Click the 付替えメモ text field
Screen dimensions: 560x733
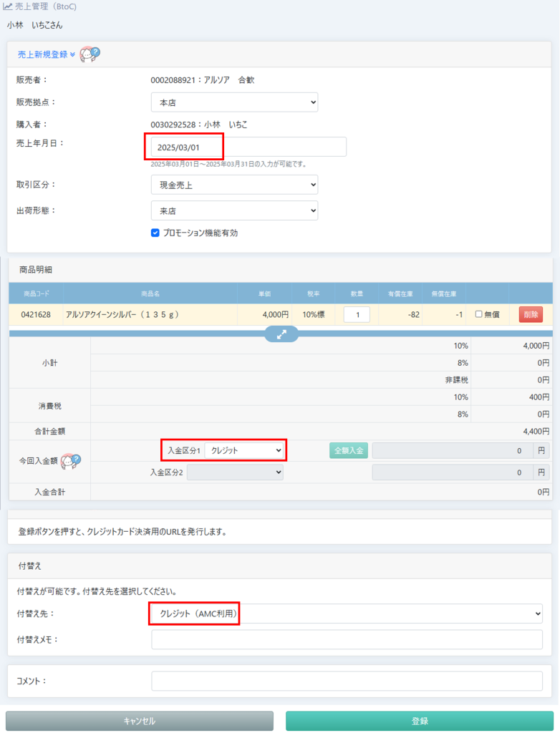pyautogui.click(x=347, y=639)
